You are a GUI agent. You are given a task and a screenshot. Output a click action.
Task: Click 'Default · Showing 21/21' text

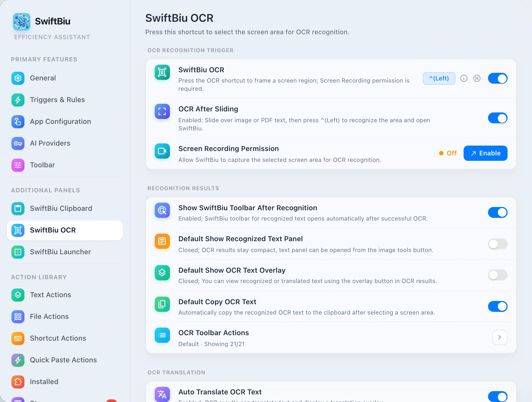click(x=211, y=344)
